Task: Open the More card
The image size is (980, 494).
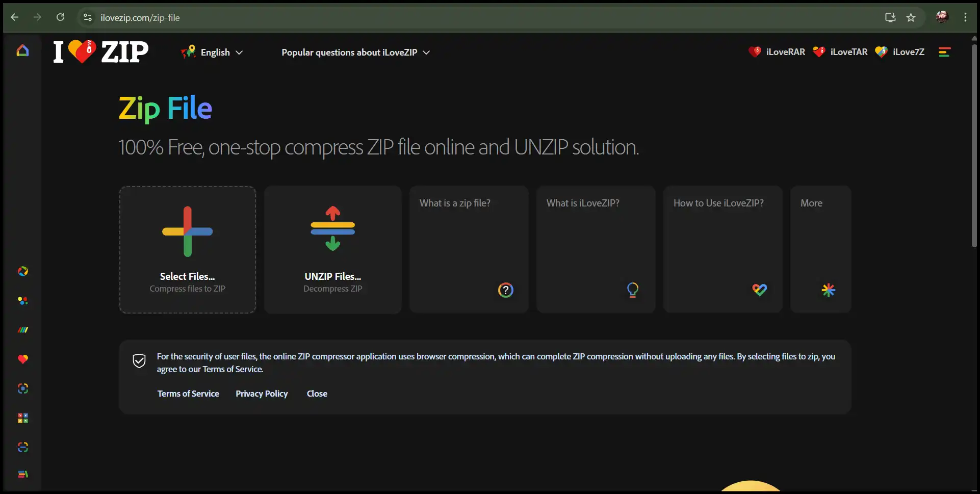Action: click(820, 249)
